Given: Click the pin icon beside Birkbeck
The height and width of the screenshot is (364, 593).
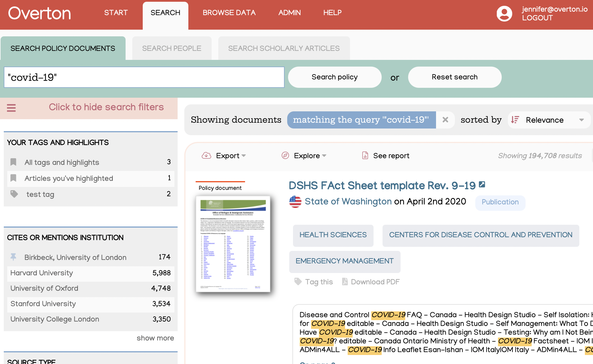Looking at the screenshot, I should click(x=13, y=257).
